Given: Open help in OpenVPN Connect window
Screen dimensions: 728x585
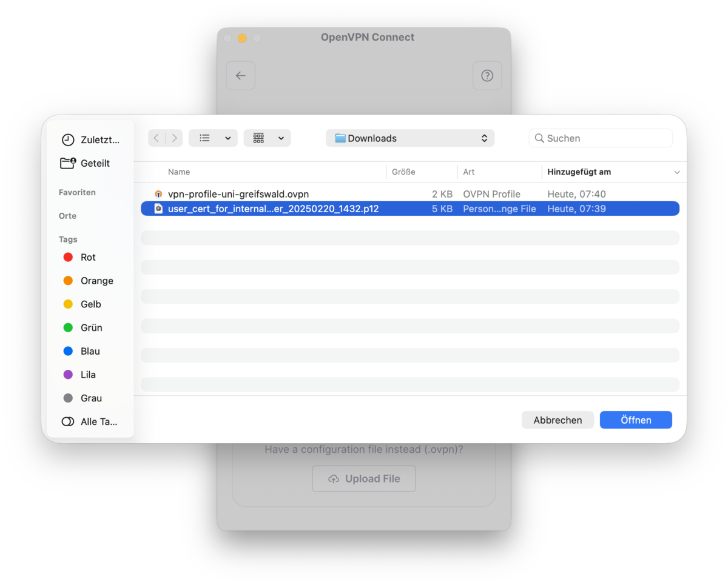Looking at the screenshot, I should [487, 76].
